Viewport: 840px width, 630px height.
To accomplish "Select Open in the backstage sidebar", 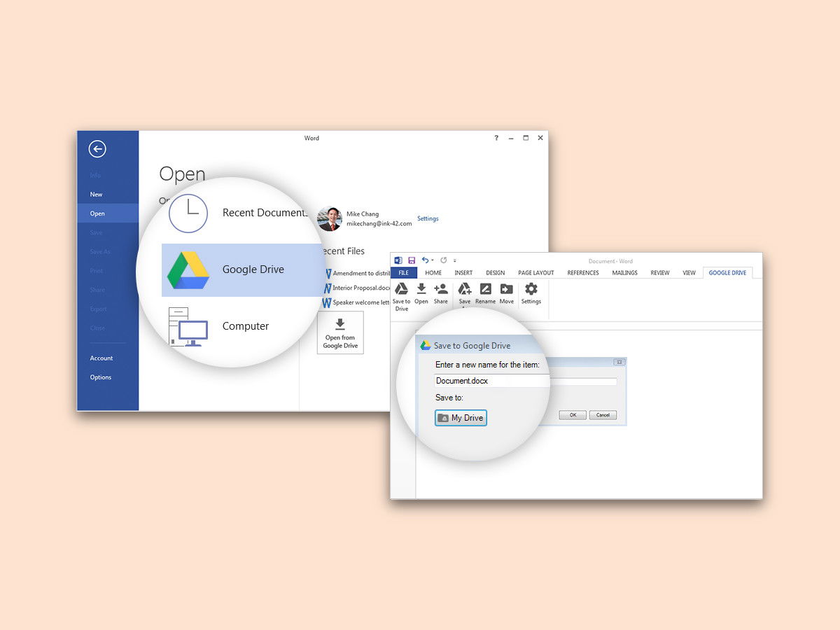I will (108, 213).
